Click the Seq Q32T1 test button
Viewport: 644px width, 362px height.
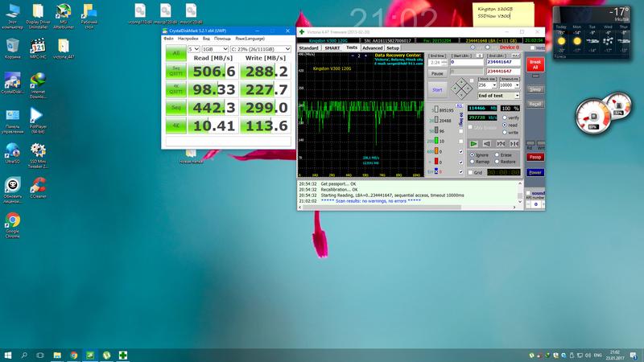click(x=175, y=72)
